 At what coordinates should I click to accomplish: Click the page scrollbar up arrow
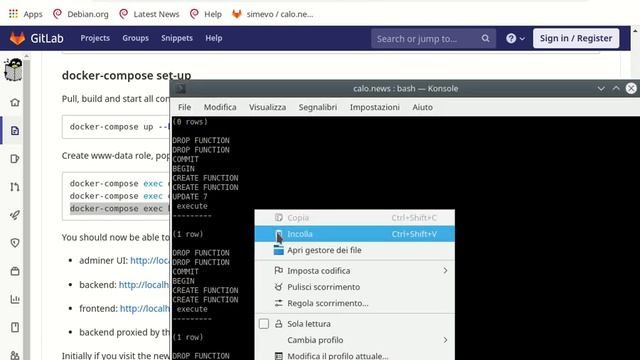(636, 31)
